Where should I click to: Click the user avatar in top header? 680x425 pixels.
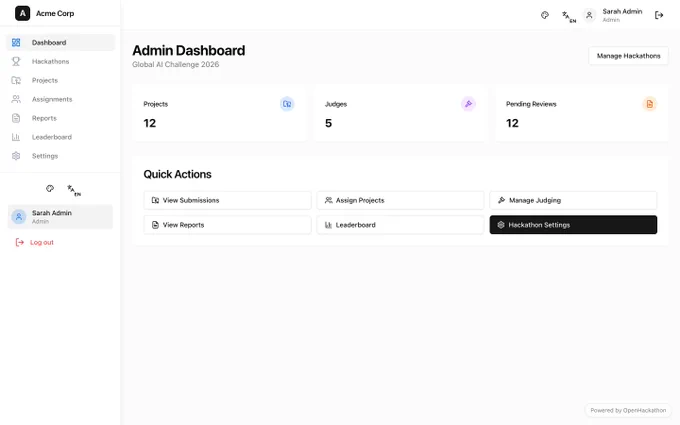[x=589, y=15]
